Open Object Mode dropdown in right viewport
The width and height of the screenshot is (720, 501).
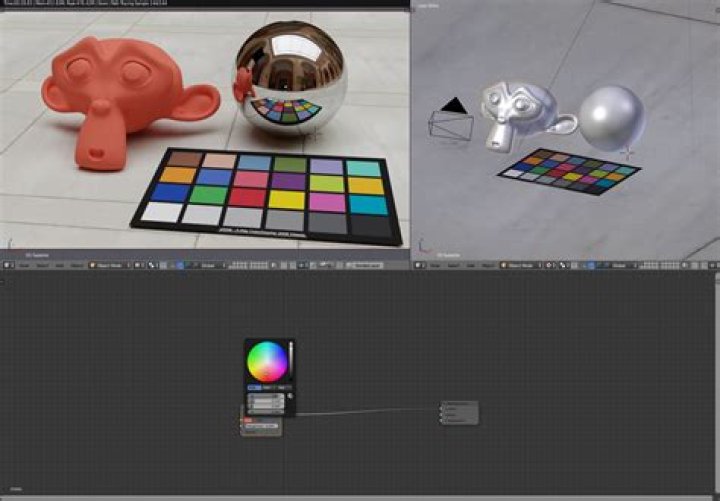pyautogui.click(x=522, y=265)
